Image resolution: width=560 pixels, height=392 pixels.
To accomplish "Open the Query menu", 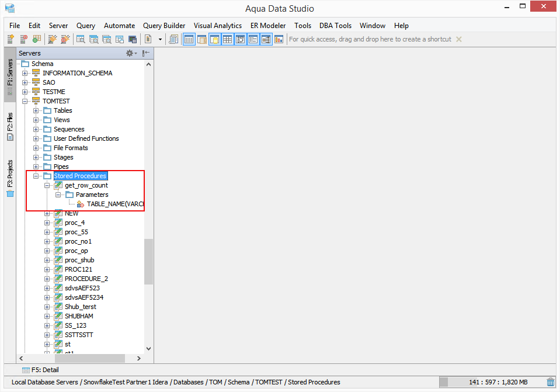I will 86,26.
